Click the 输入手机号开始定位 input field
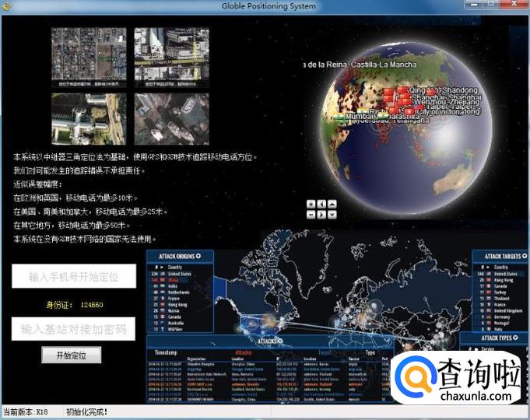The image size is (530, 420). [x=74, y=276]
